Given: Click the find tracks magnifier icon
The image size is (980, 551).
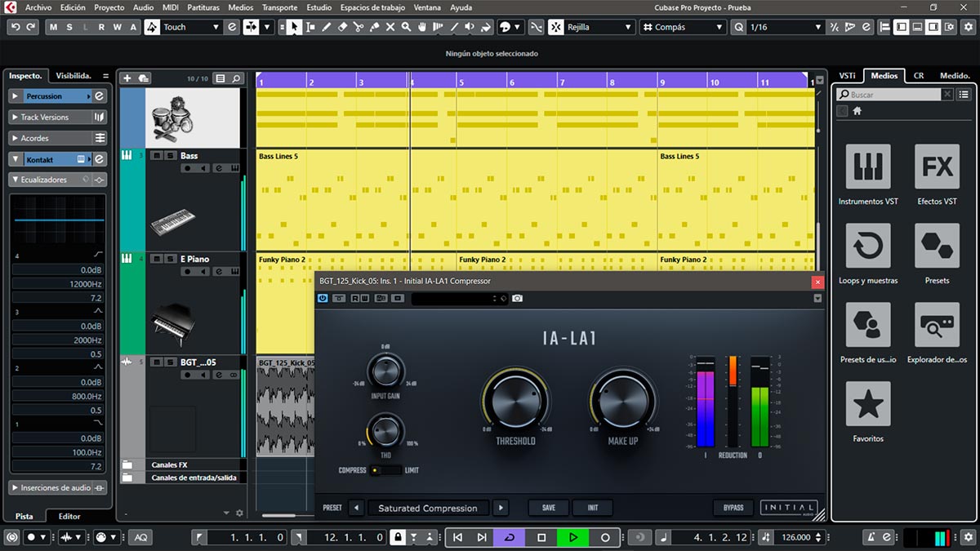Looking at the screenshot, I should [x=236, y=78].
